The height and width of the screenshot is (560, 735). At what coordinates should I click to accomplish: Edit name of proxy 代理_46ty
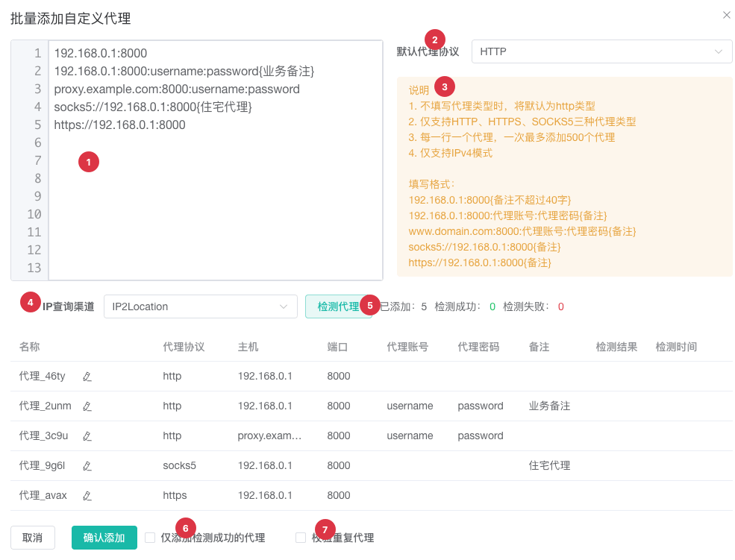coord(87,377)
